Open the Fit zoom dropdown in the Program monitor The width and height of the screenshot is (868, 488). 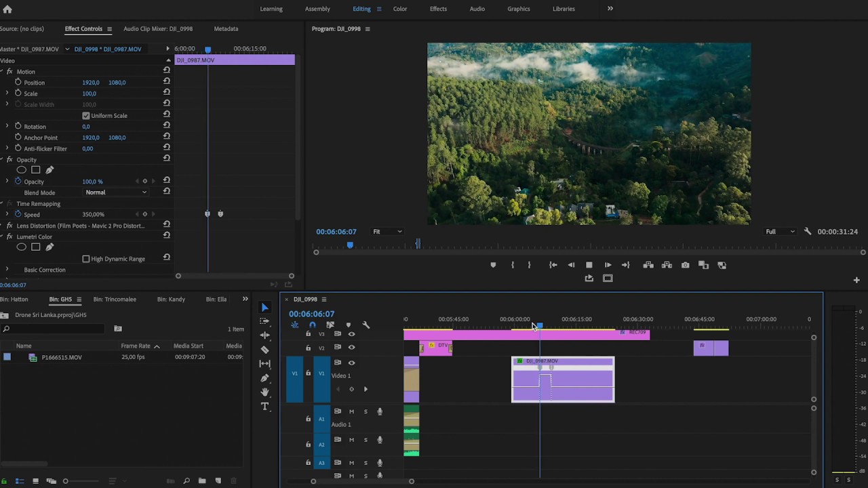(387, 231)
